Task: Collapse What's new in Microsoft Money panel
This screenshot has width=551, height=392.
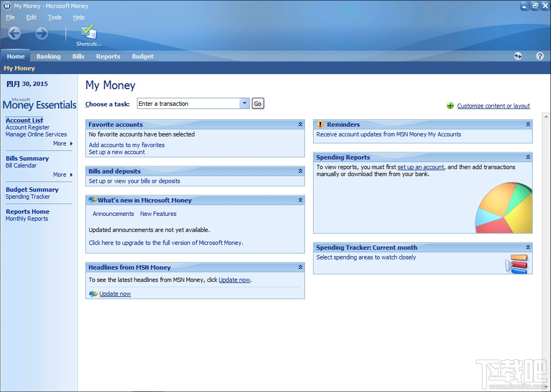Action: point(300,200)
